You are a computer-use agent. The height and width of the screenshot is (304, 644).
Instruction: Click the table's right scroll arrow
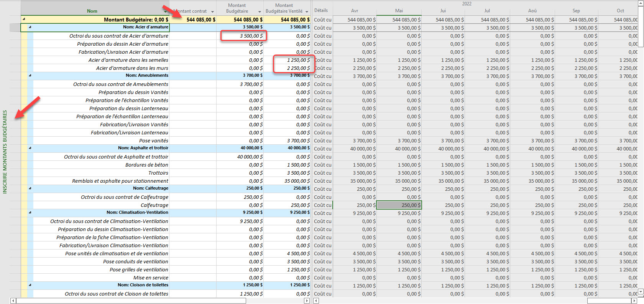point(307,301)
